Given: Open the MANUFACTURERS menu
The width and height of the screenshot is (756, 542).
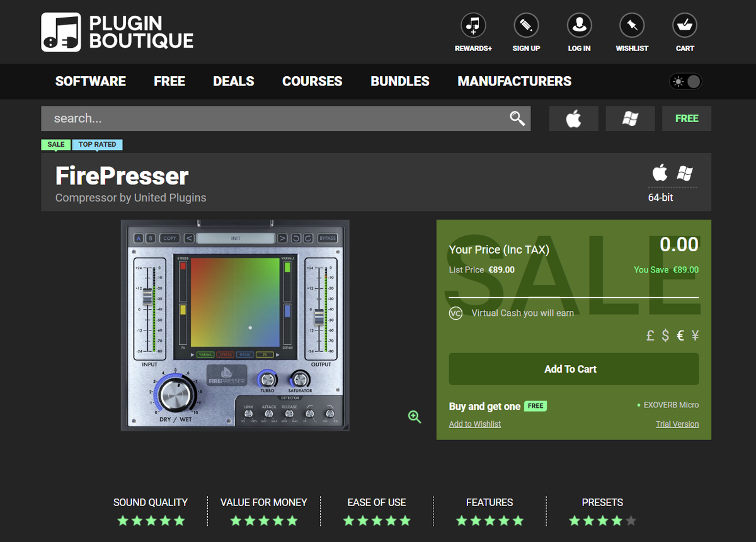Looking at the screenshot, I should click(x=515, y=81).
